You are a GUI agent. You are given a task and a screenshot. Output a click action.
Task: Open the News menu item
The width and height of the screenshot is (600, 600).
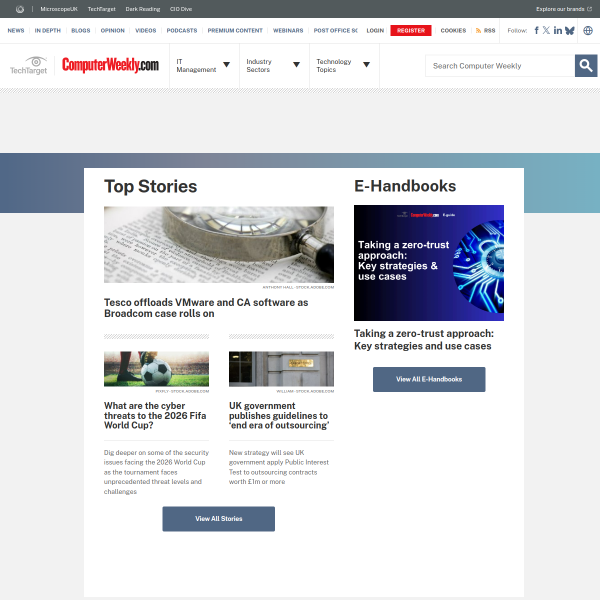coord(16,31)
